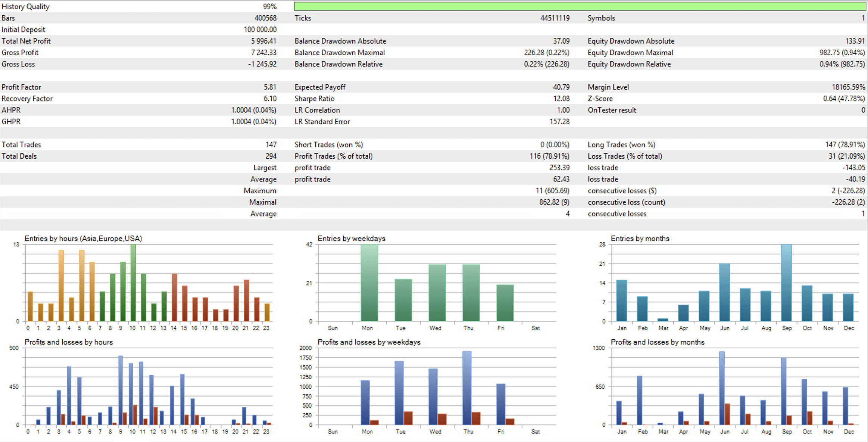The width and height of the screenshot is (868, 442).
Task: Click the Initial Deposit value 100 000.00
Action: tap(260, 29)
